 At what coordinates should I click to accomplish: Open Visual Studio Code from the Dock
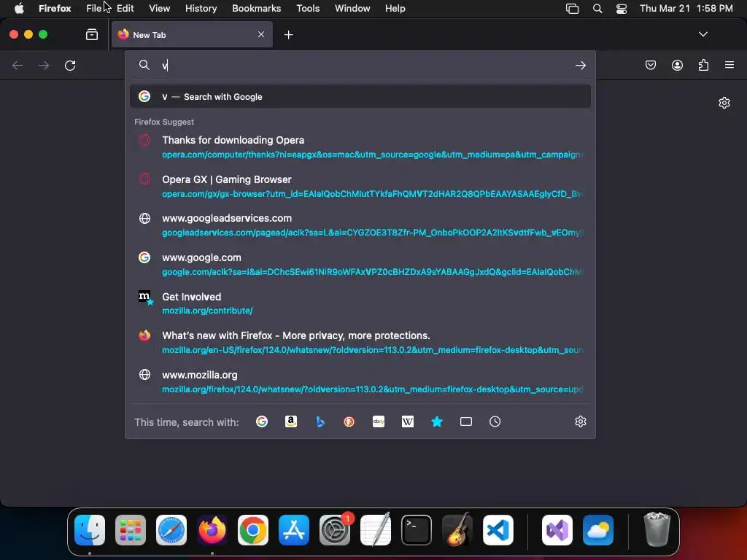click(x=498, y=530)
